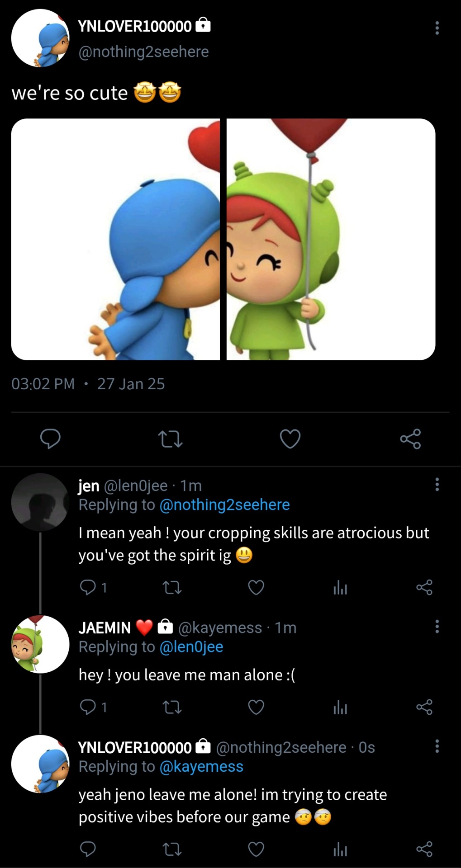Screen dimensions: 461x868
Task: Open more options on jen's reply
Action: 437,485
